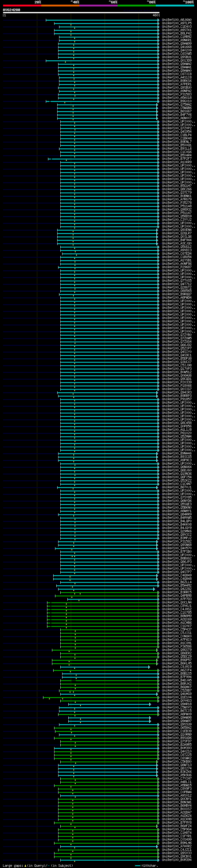Screen dimensions: 197x868
Task: Open hit UniRef100_Q41668
Action: [x=177, y=47]
